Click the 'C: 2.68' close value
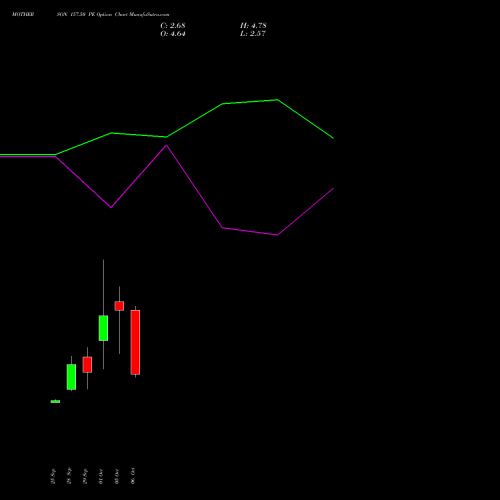 click(173, 25)
